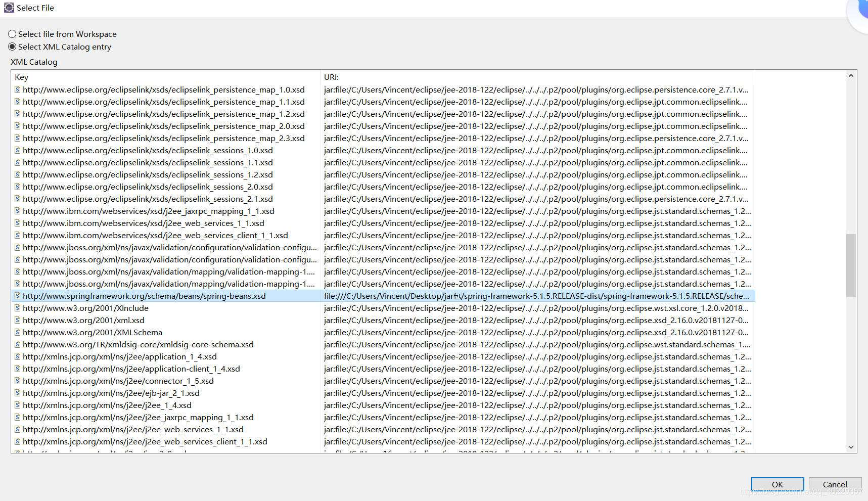
Task: Select the 'Select XML Catalog entry' radio button
Action: 12,47
